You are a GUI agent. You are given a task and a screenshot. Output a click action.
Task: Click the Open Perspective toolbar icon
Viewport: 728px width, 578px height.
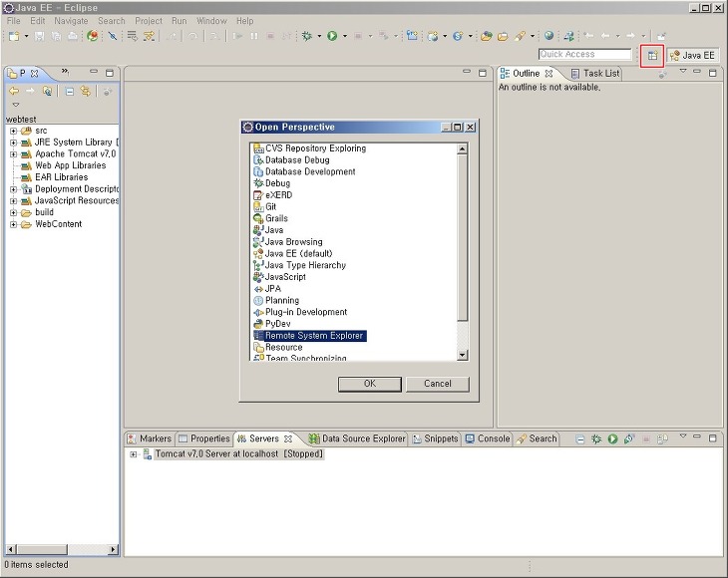coord(652,56)
